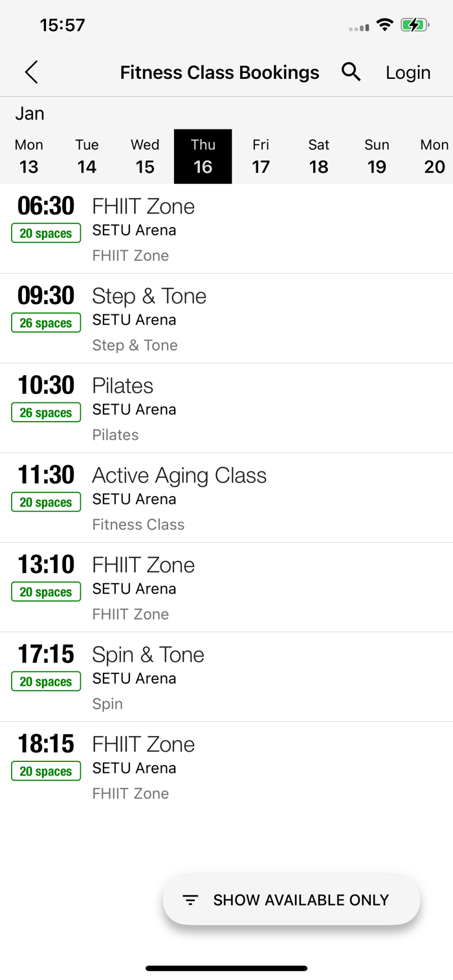This screenshot has width=453, height=980.
Task: Open the 06:30 FHIIT Zone class
Action: tap(226, 228)
